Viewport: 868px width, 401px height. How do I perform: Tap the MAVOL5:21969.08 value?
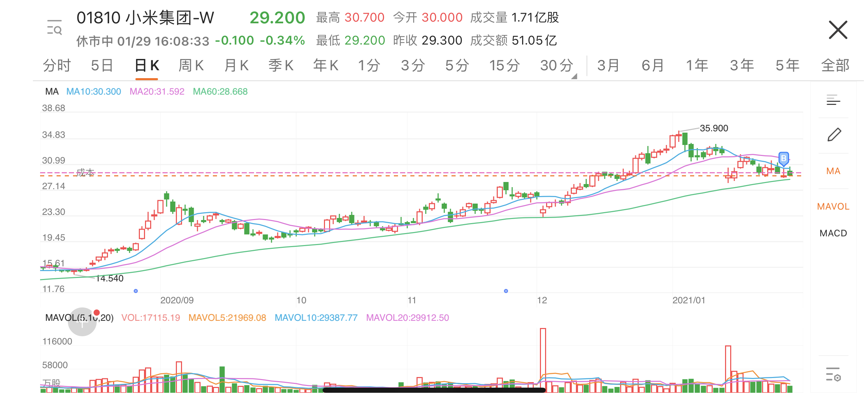227,318
